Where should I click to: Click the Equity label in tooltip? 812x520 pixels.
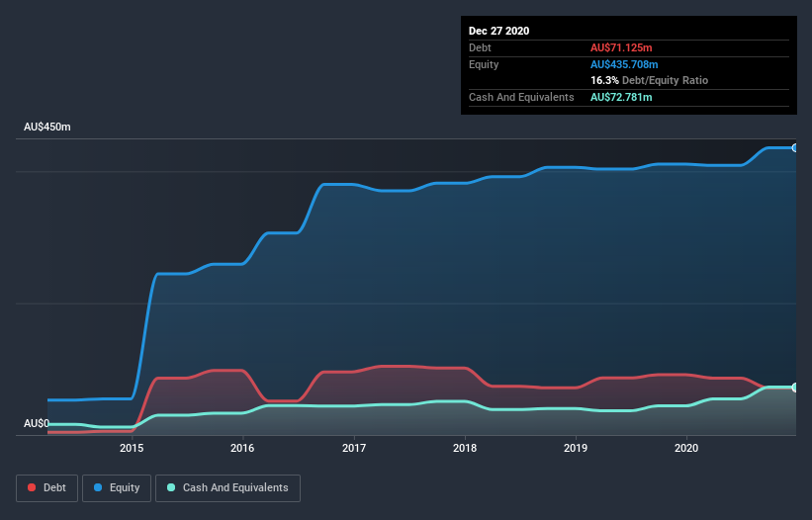point(484,64)
